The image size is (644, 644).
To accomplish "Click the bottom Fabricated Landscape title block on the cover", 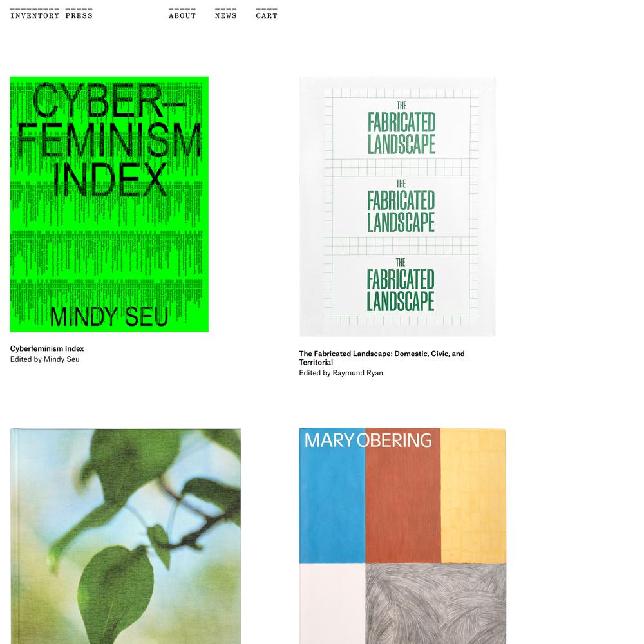I will click(x=401, y=285).
